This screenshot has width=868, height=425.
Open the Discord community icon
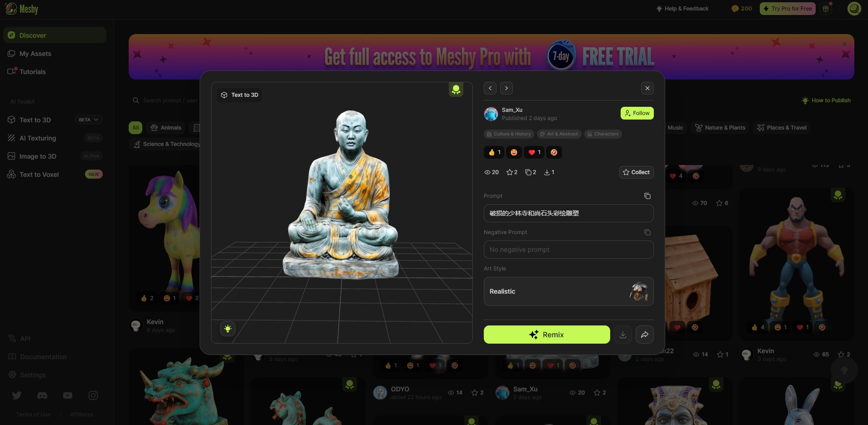[x=42, y=395]
